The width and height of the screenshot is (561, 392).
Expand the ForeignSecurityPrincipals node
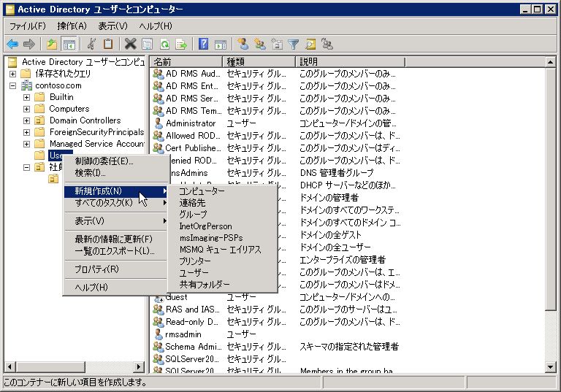pos(26,132)
